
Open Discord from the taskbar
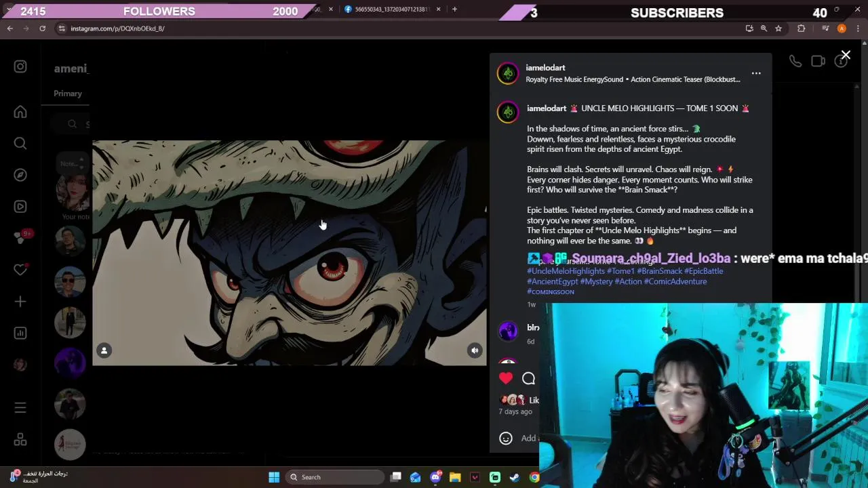435,477
